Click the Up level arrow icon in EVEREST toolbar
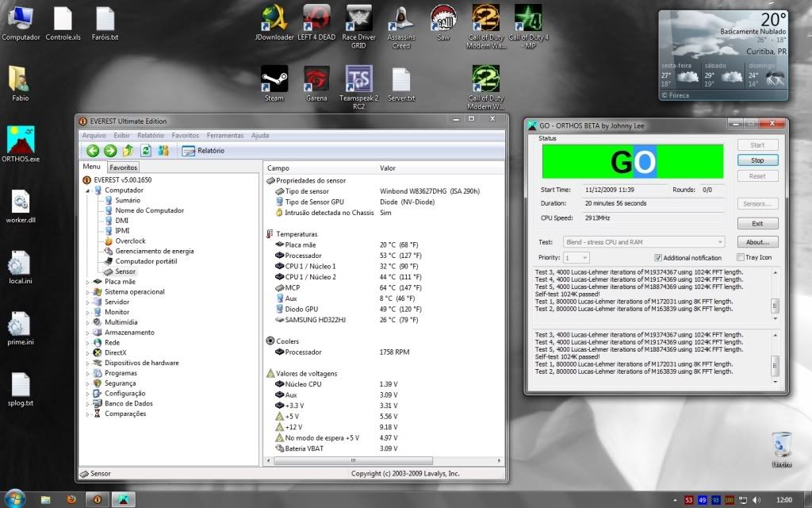The width and height of the screenshot is (812, 508). coord(128,151)
